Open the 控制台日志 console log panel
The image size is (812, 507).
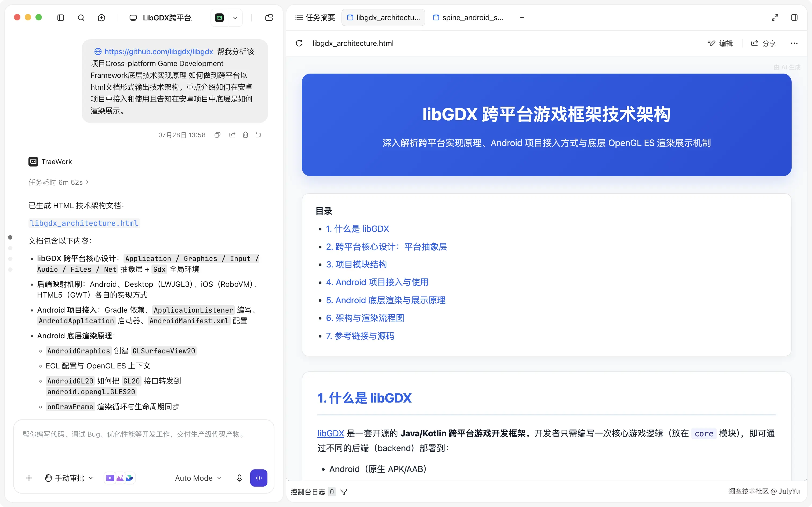(x=308, y=492)
